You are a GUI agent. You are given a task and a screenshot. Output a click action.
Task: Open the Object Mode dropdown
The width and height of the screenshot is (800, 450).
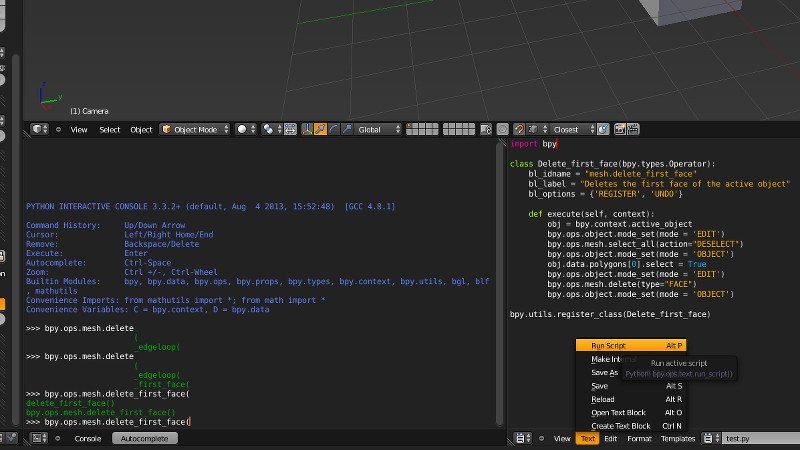click(x=195, y=130)
